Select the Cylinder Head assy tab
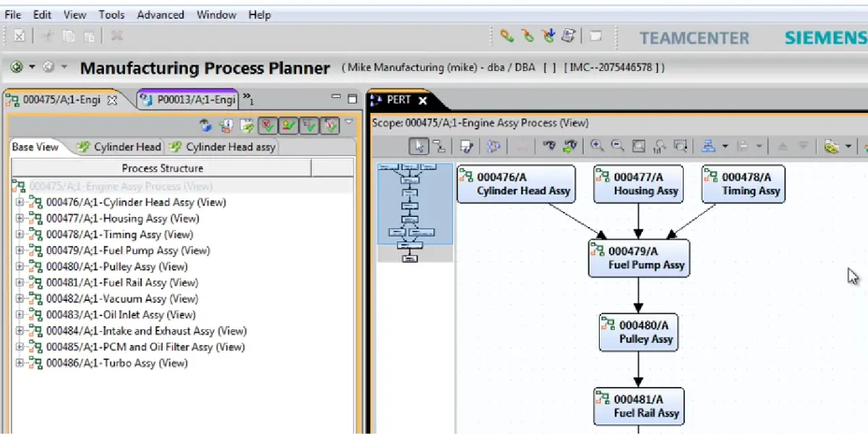This screenshot has width=868, height=434. click(221, 147)
